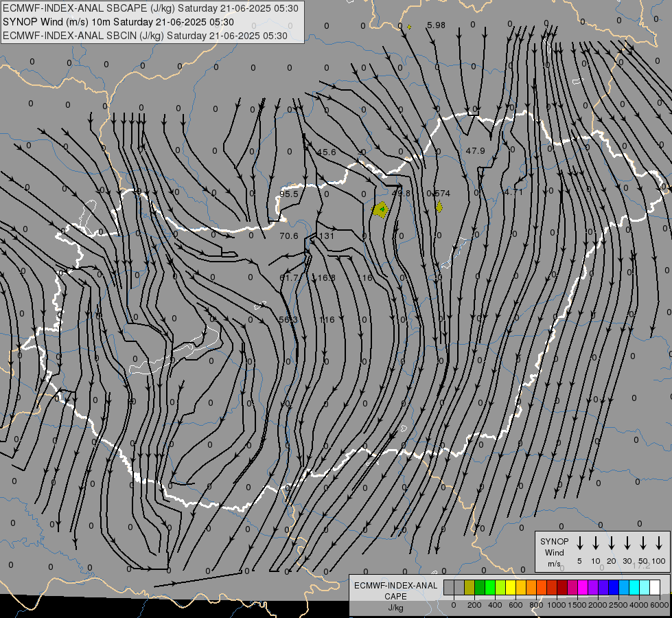Click the wind arrow above the 20 label
672x618 pixels.
612,543
